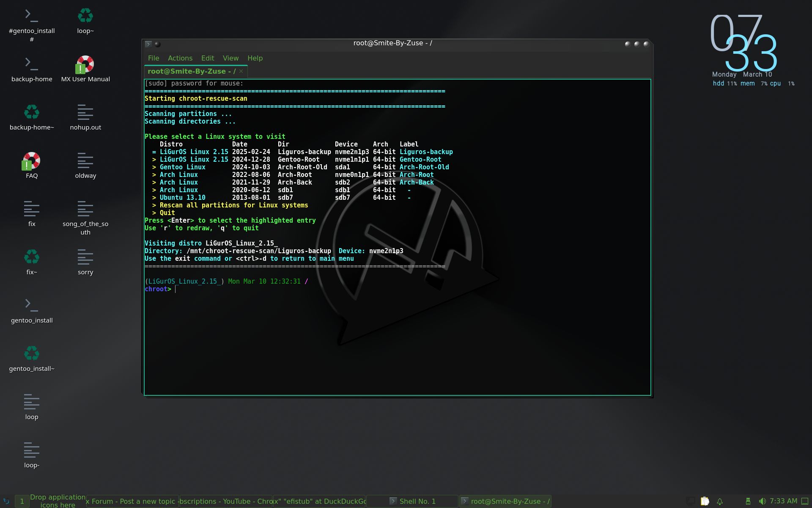Click the mem 7% conky readout
Image resolution: width=812 pixels, height=508 pixels.
click(x=754, y=83)
